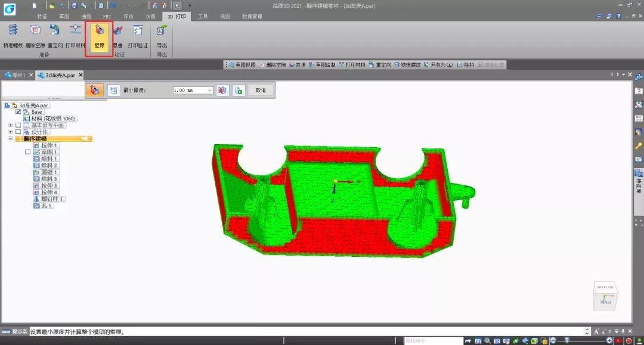The height and width of the screenshot is (345, 644).
Task: Collapse the 顺序建模 tree node
Action: click(x=10, y=139)
